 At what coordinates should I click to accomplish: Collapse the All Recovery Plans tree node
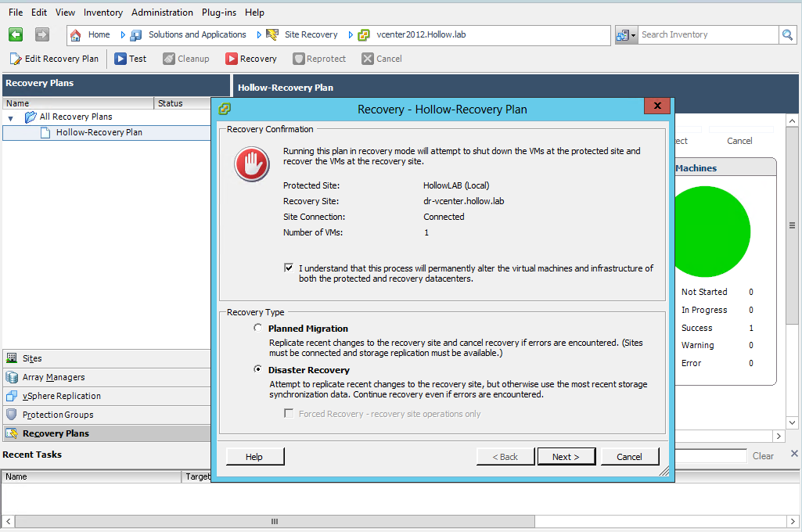11,117
